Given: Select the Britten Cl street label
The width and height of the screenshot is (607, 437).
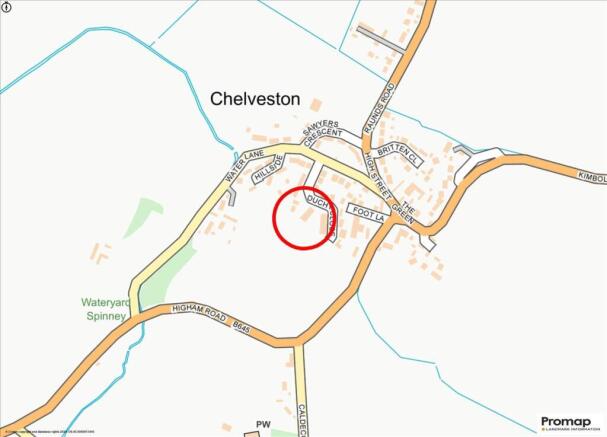Looking at the screenshot, I should point(398,154).
